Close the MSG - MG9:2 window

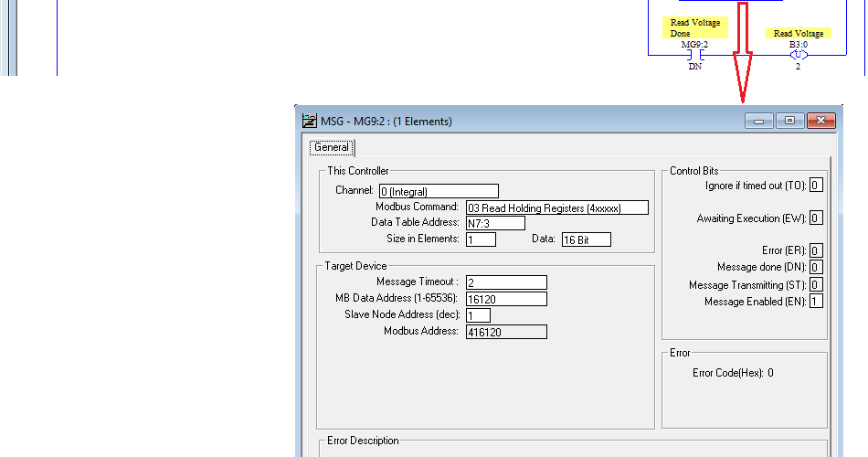(x=821, y=121)
